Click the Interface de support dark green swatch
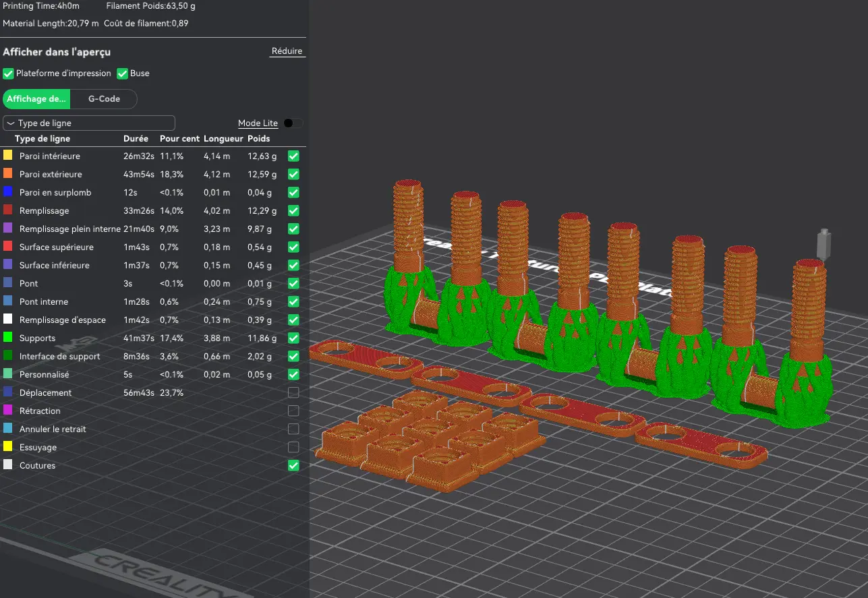868x598 pixels. tap(8, 356)
